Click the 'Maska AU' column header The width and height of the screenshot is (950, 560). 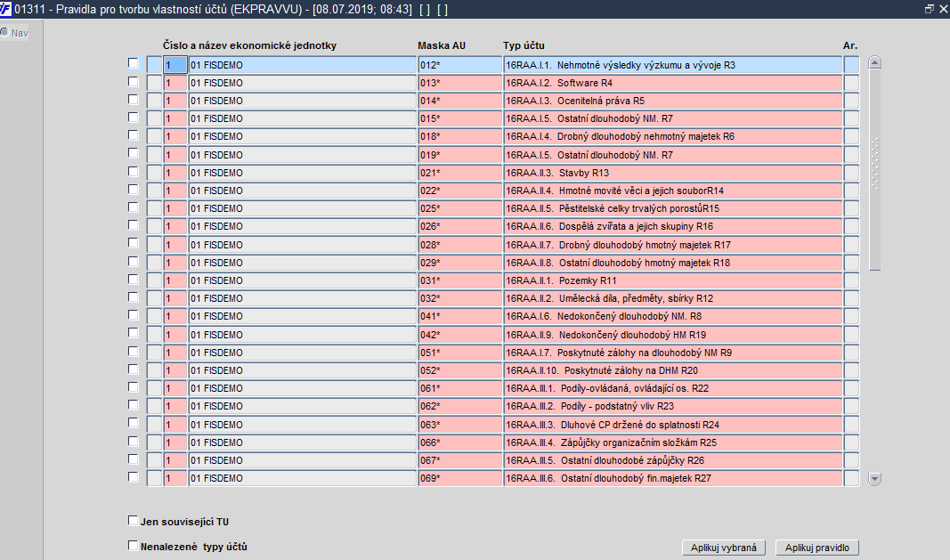pyautogui.click(x=442, y=45)
